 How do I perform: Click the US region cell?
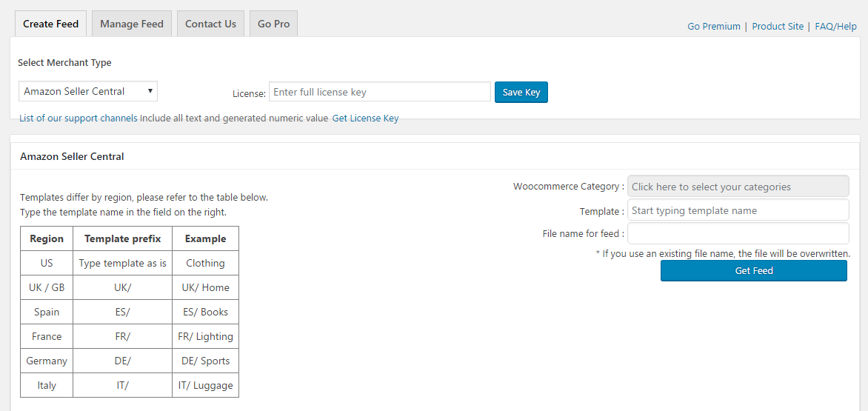click(47, 263)
